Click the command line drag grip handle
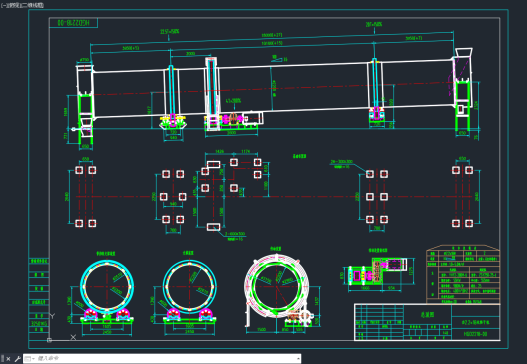 click(x=2, y=359)
